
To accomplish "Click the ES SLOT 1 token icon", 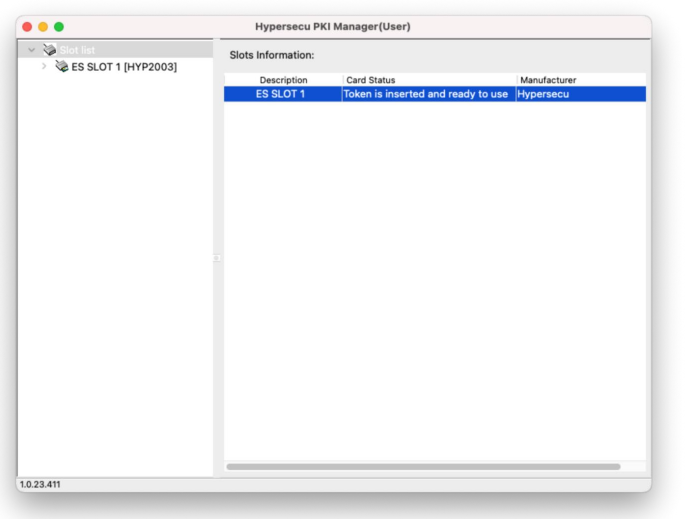I will coord(62,67).
